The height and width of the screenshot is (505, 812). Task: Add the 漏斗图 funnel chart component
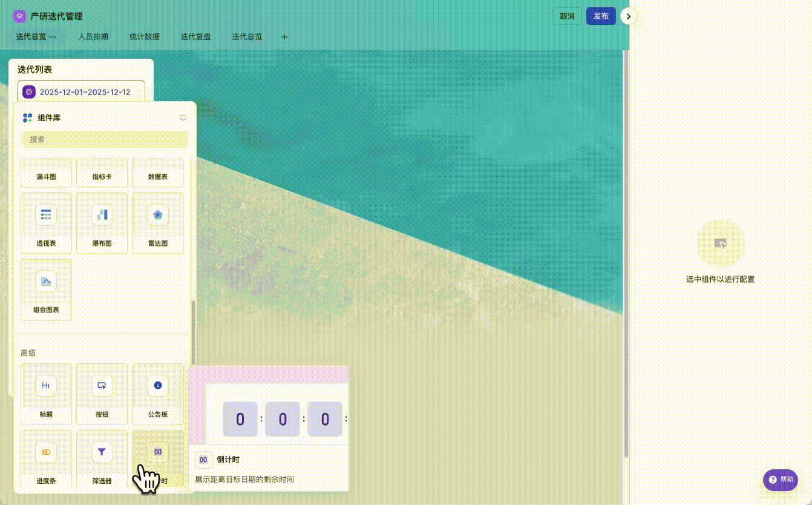pyautogui.click(x=46, y=173)
